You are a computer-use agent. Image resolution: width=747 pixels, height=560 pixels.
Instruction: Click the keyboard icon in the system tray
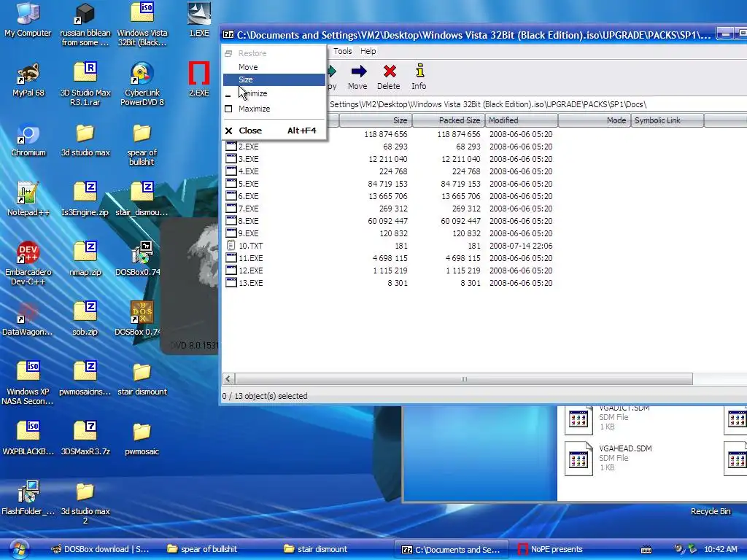pos(646,550)
